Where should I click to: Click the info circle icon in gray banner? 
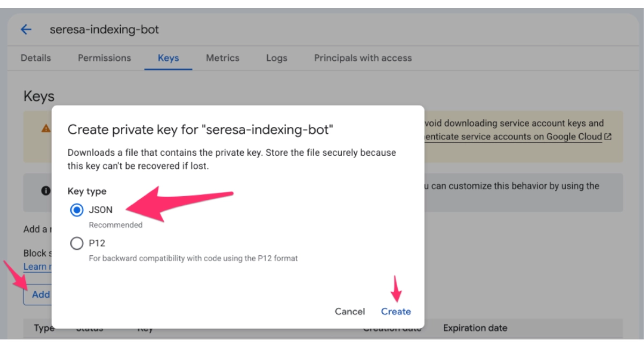point(46,191)
